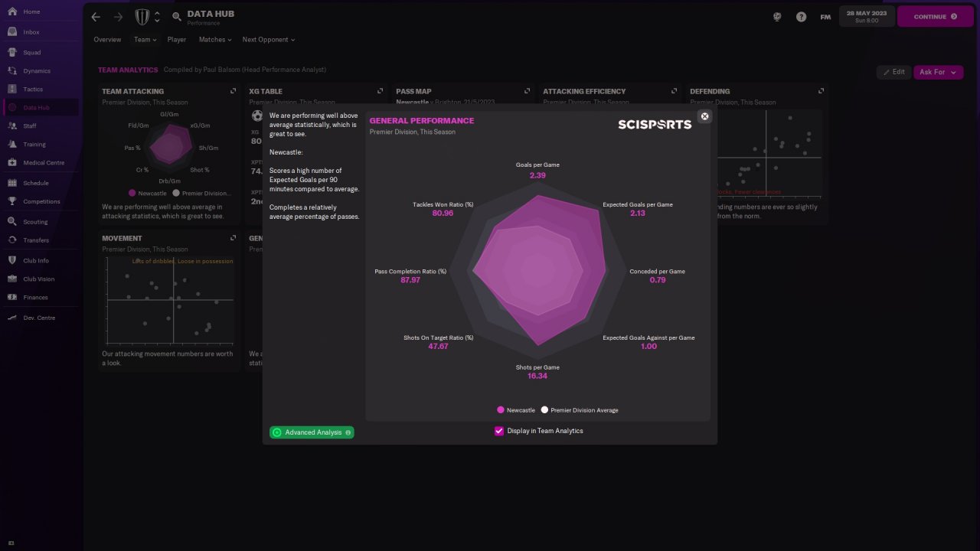The image size is (980, 551).
Task: Open the Home screen from the sidebar
Action: point(39,12)
